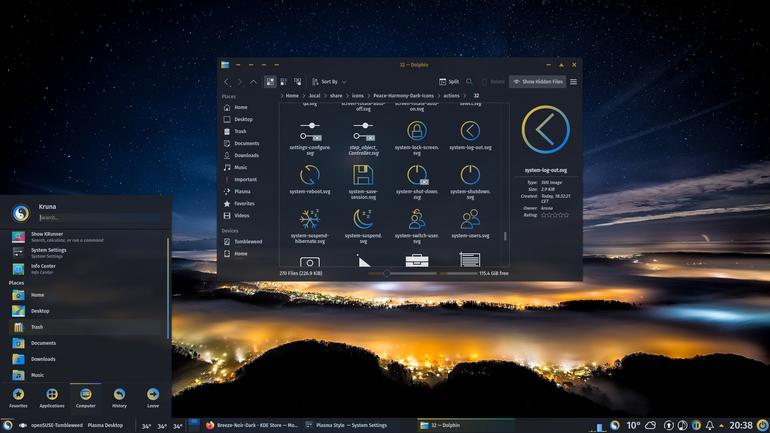Toggle Split view in Dolphin
This screenshot has height=433, width=770.
coord(449,81)
